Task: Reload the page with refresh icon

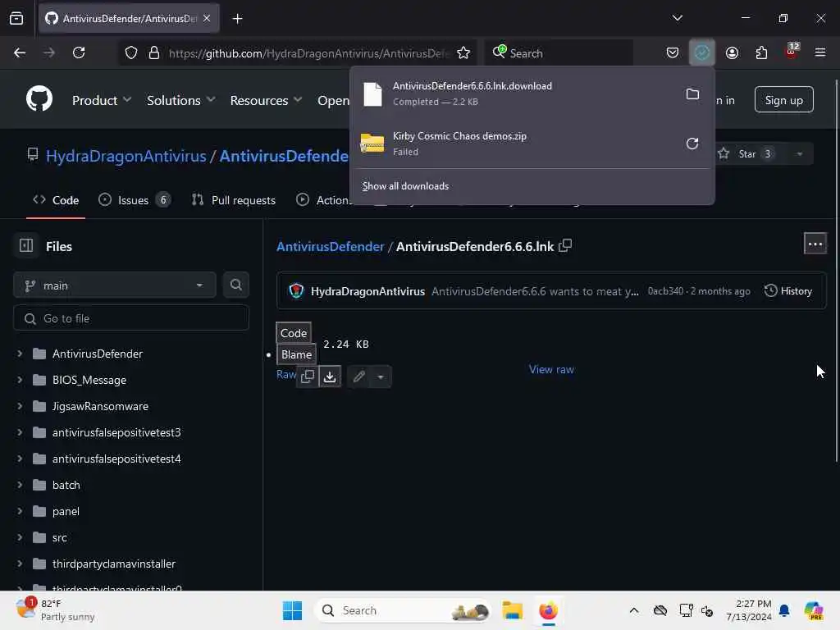Action: tap(79, 52)
